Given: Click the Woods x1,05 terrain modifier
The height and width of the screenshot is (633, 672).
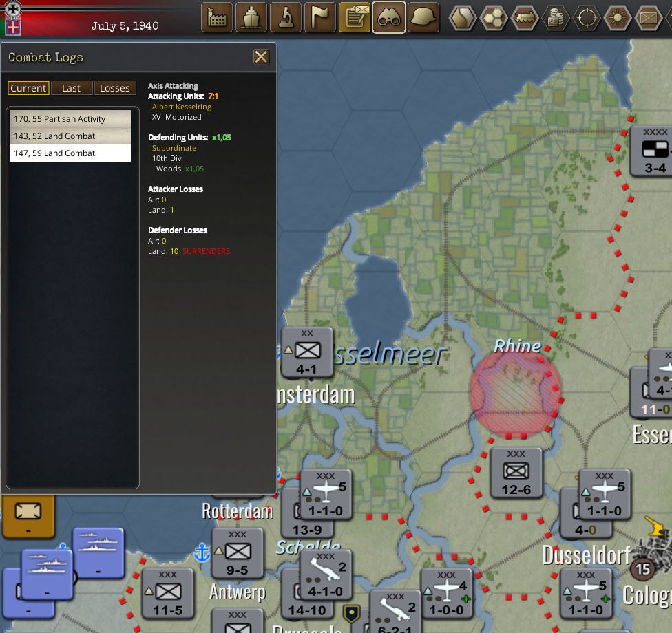Looking at the screenshot, I should [180, 169].
